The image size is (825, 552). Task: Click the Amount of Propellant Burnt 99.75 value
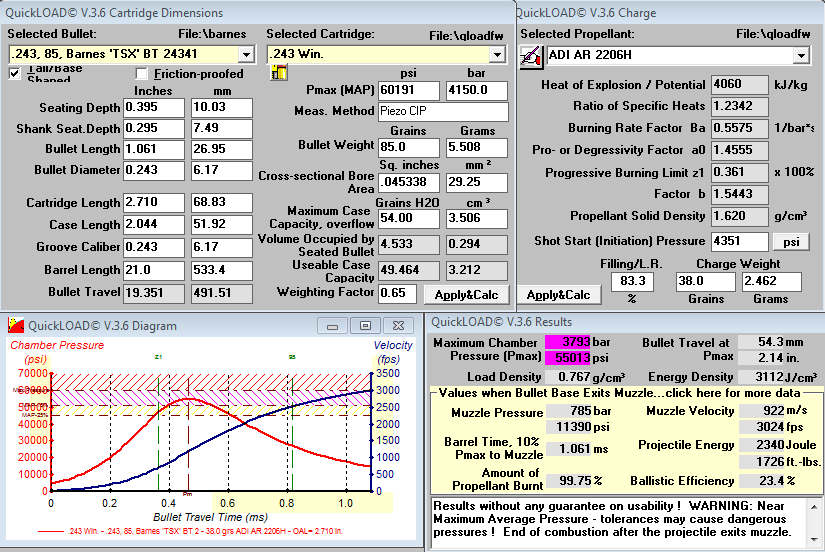(568, 480)
